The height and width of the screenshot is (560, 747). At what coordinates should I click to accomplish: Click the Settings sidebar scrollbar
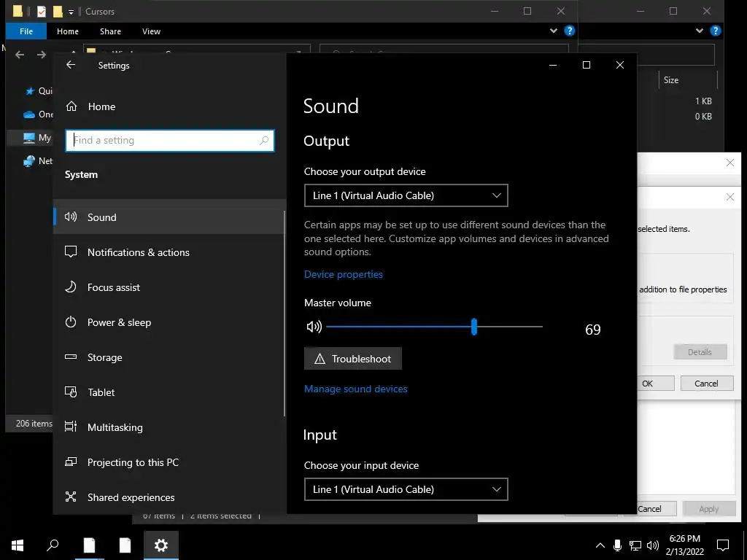pos(285,314)
